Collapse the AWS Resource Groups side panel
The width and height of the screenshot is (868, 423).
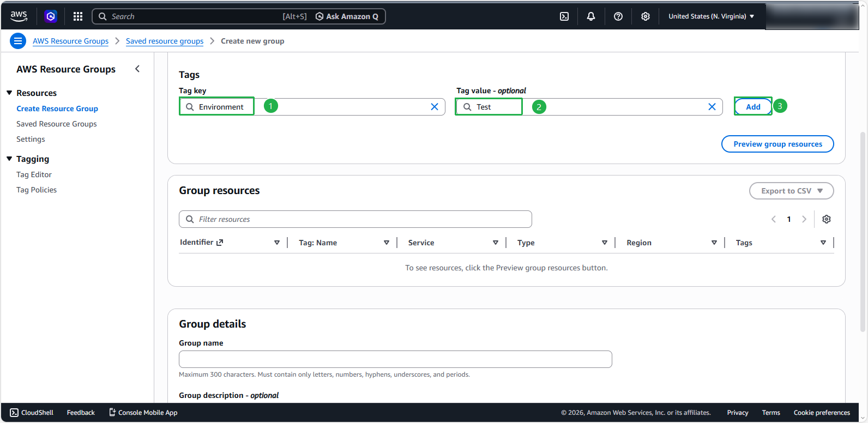[x=137, y=69]
